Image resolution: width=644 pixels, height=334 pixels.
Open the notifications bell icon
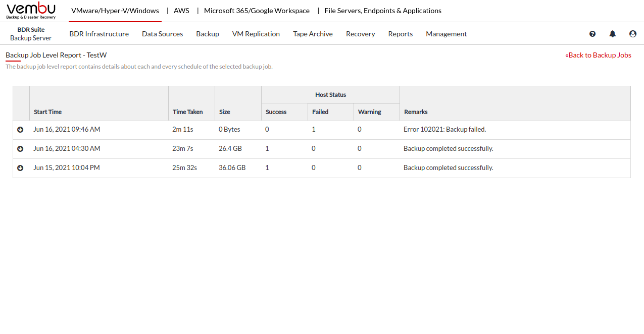click(x=613, y=34)
